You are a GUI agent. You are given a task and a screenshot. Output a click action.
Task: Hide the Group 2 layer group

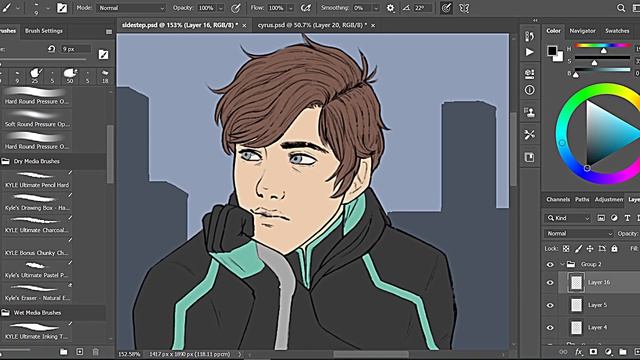coord(550,264)
